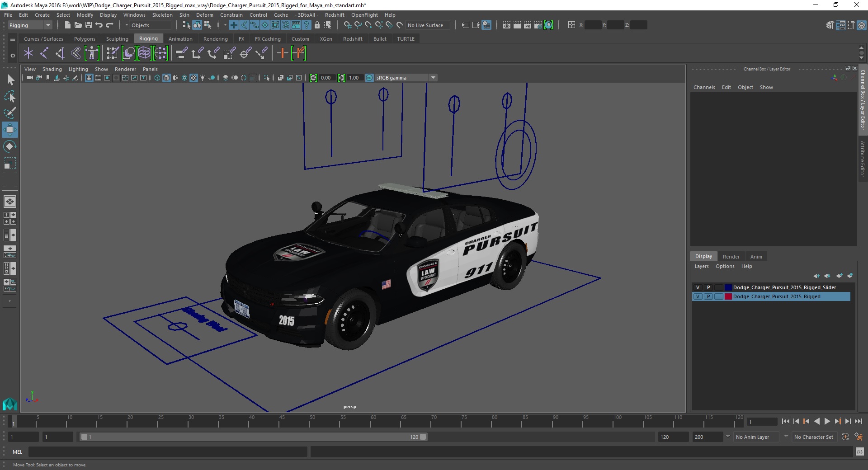
Task: Open the No Live Surface field
Action: click(428, 25)
